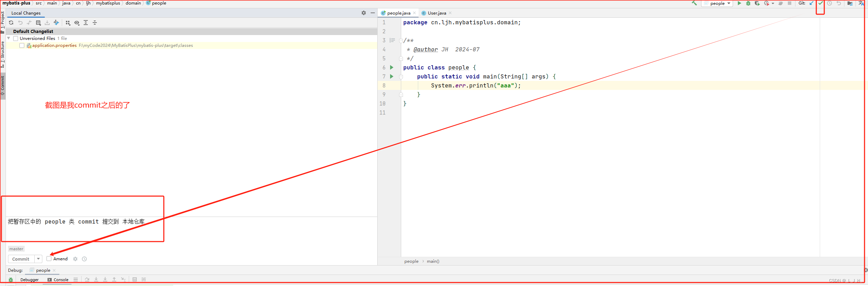Click the mybatis-plus root breadcrumb in the navigation bar
Image resolution: width=868 pixels, height=286 pixels.
(16, 3)
